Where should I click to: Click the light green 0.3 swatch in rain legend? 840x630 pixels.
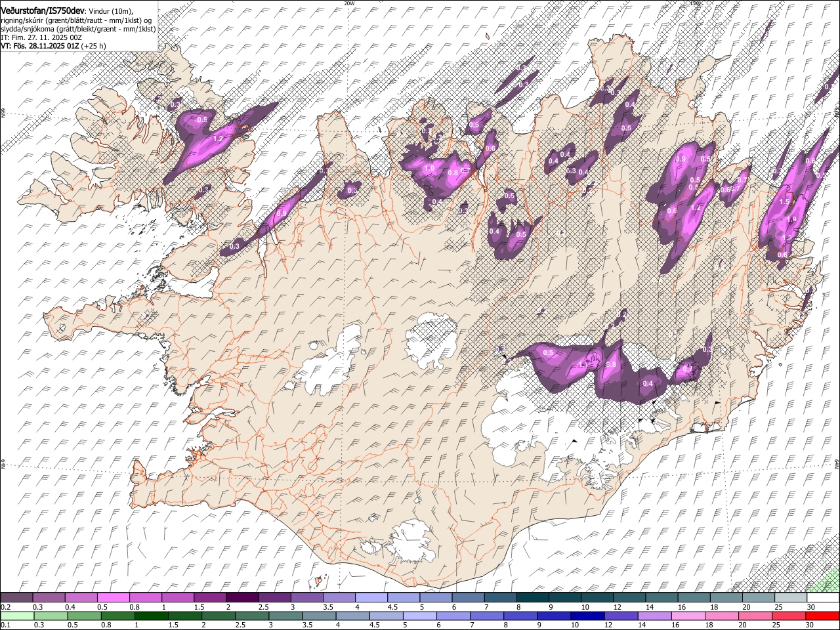pyautogui.click(x=51, y=616)
